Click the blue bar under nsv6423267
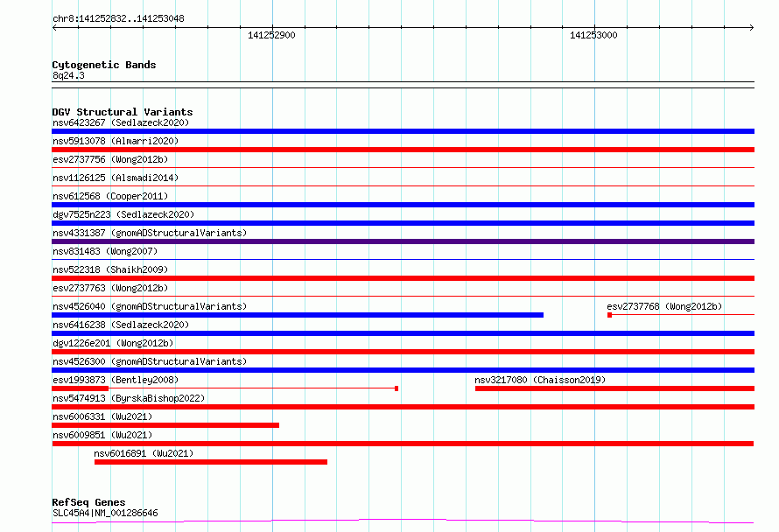Image resolution: width=779 pixels, height=532 pixels. coord(403,131)
